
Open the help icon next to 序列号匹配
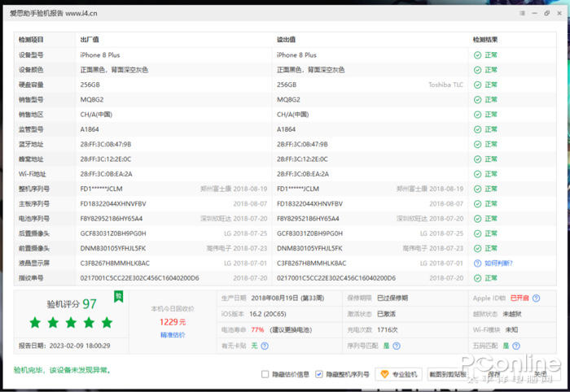pos(397,346)
